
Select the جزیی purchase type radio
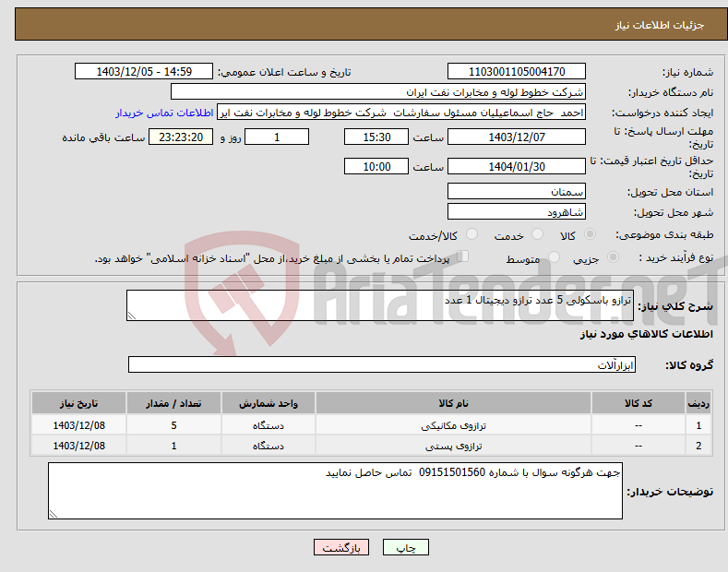[613, 257]
